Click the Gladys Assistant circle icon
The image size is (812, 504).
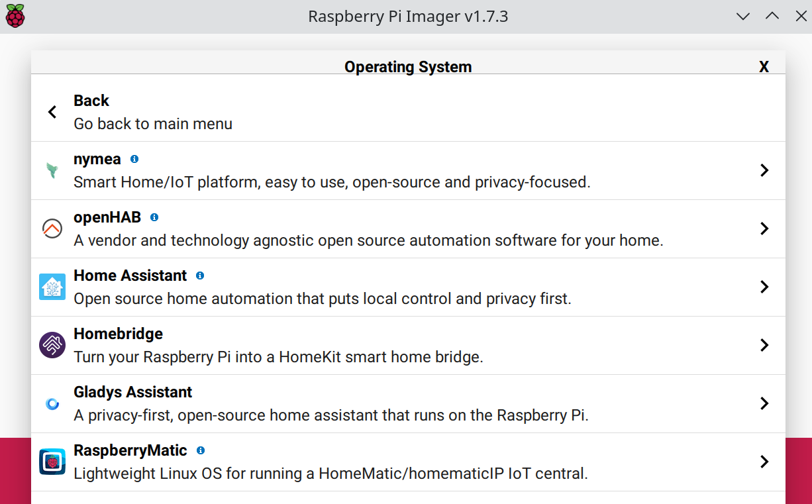(x=52, y=403)
